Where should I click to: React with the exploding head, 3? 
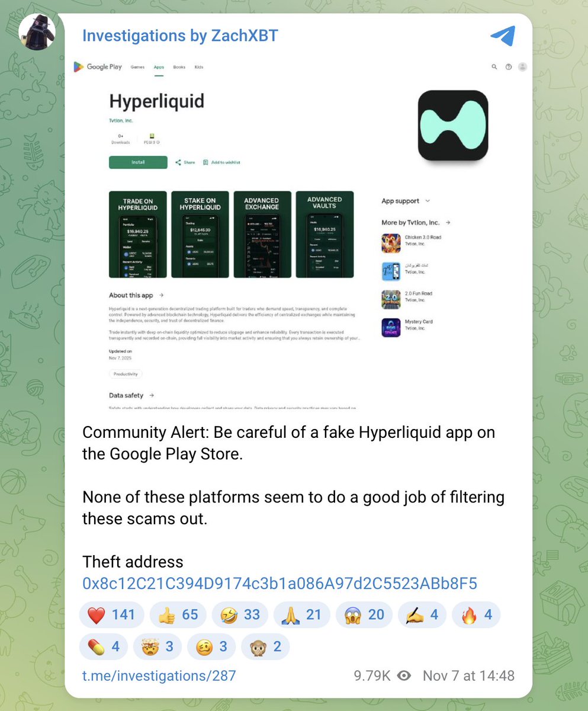point(158,646)
